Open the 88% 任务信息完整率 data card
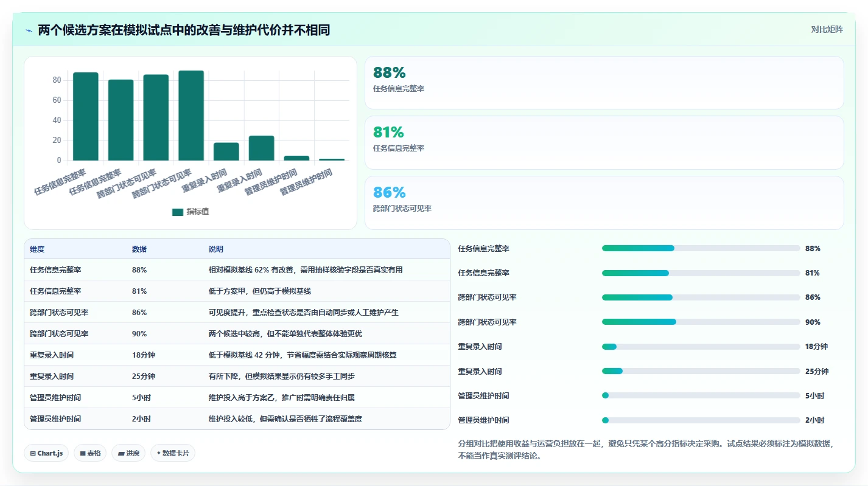868x486 pixels. click(604, 83)
